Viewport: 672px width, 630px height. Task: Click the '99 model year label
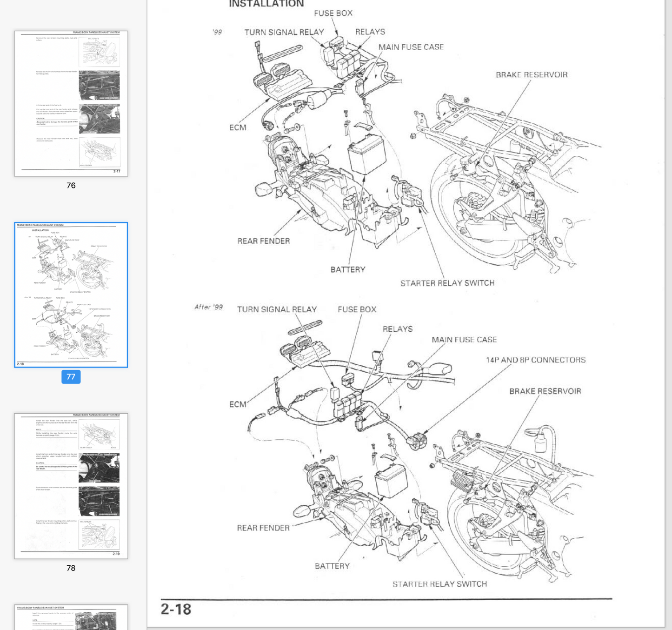[x=217, y=32]
